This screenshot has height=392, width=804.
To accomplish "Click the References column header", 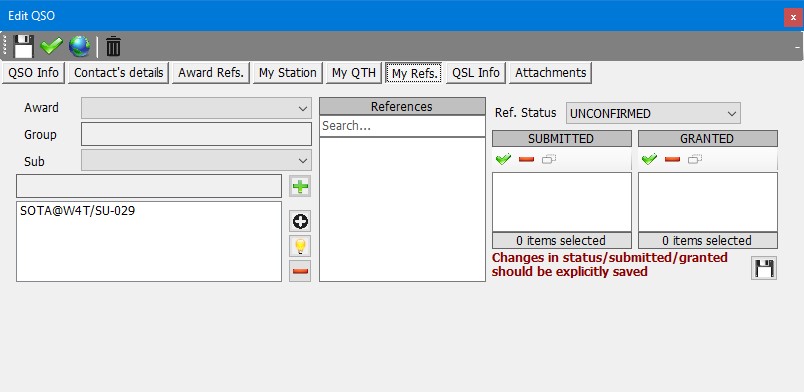I will click(402, 106).
